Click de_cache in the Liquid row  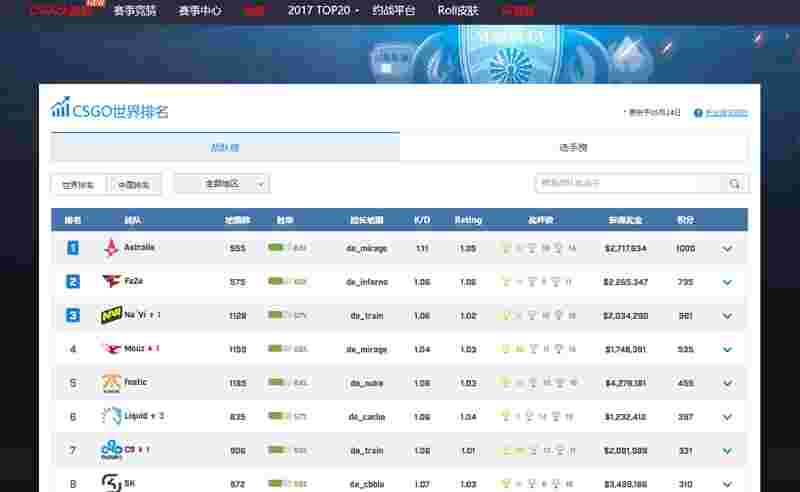pos(367,417)
